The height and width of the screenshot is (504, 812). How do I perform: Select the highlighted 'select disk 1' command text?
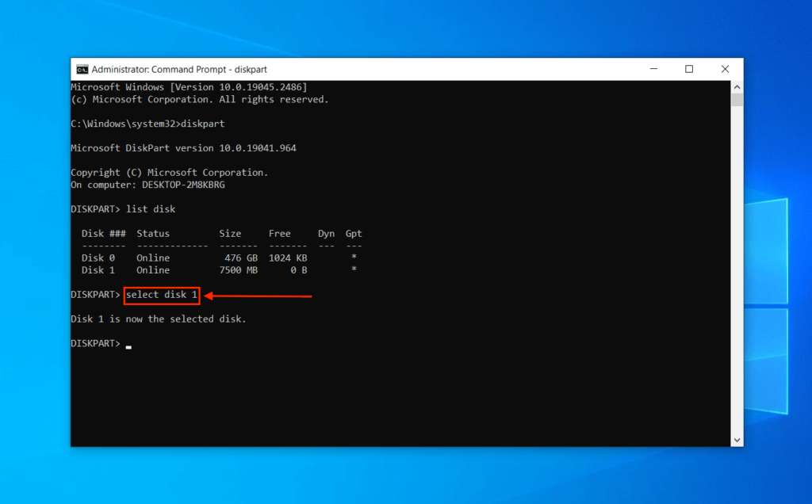pyautogui.click(x=161, y=294)
